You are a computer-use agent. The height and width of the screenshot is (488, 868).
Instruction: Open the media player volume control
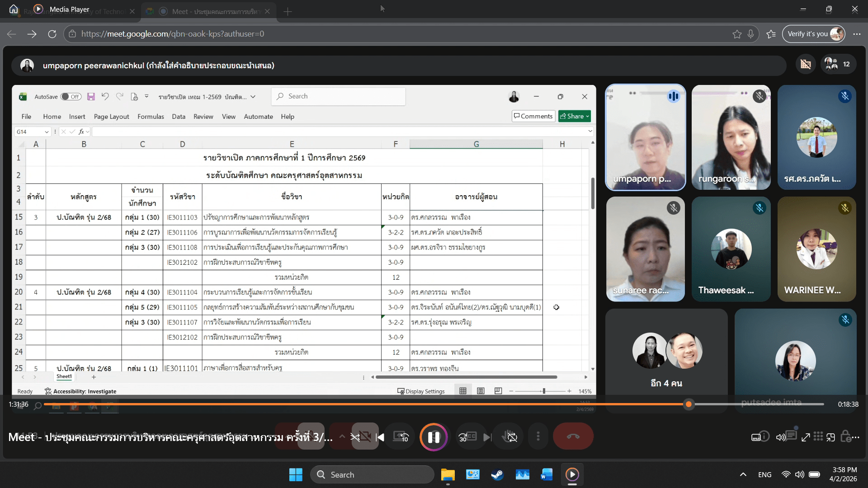[x=780, y=437]
